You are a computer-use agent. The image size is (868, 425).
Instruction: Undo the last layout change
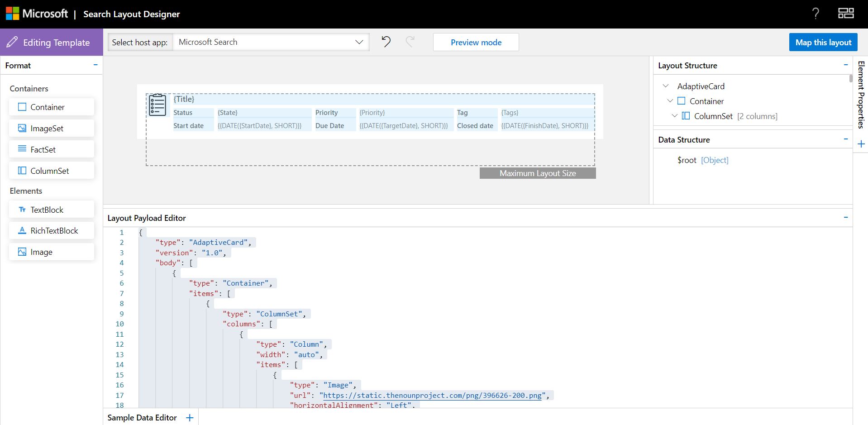[385, 42]
